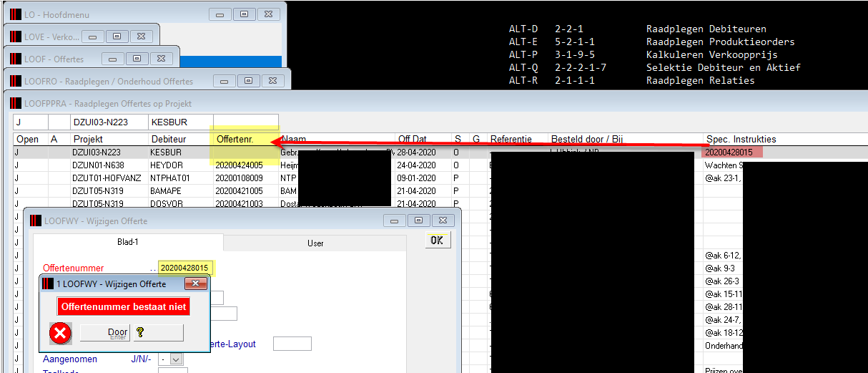Sort by the Off.Dat column header
Viewport: 868px width, 373px height.
click(x=423, y=139)
